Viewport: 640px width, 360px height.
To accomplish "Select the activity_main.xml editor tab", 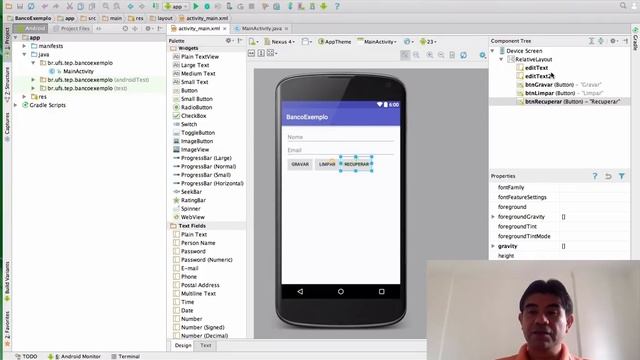I will point(199,29).
